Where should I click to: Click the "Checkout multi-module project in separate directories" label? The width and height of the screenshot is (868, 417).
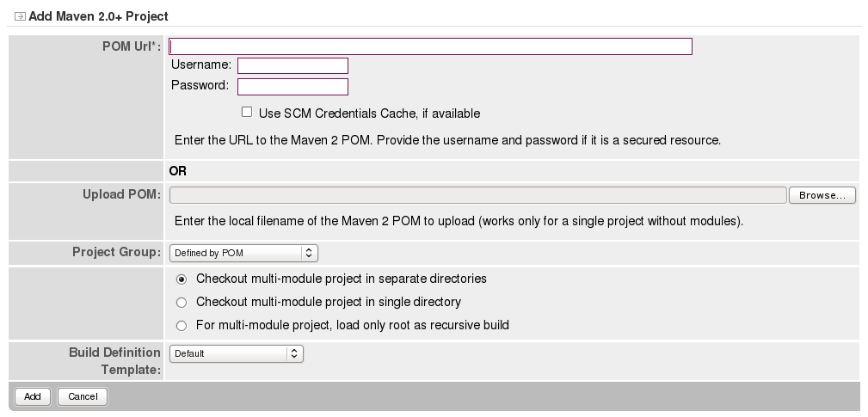342,279
